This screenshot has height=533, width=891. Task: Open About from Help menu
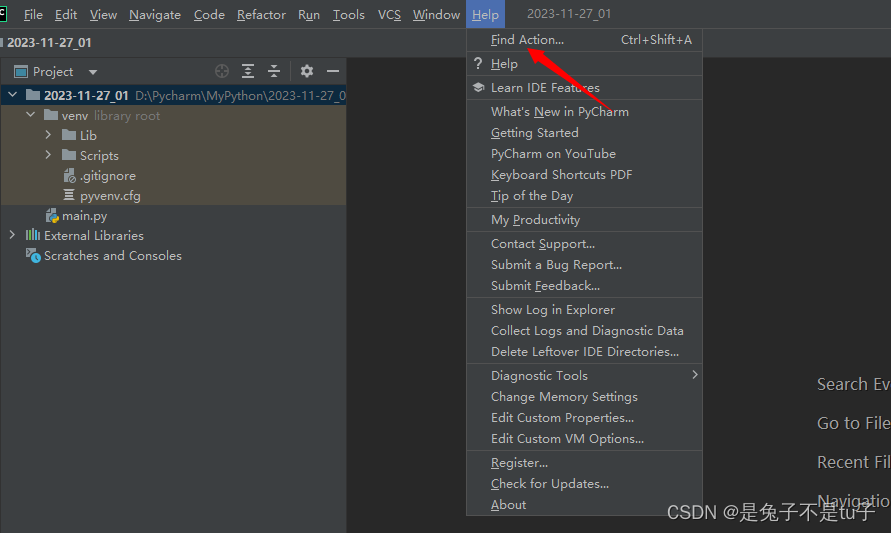coord(584,504)
